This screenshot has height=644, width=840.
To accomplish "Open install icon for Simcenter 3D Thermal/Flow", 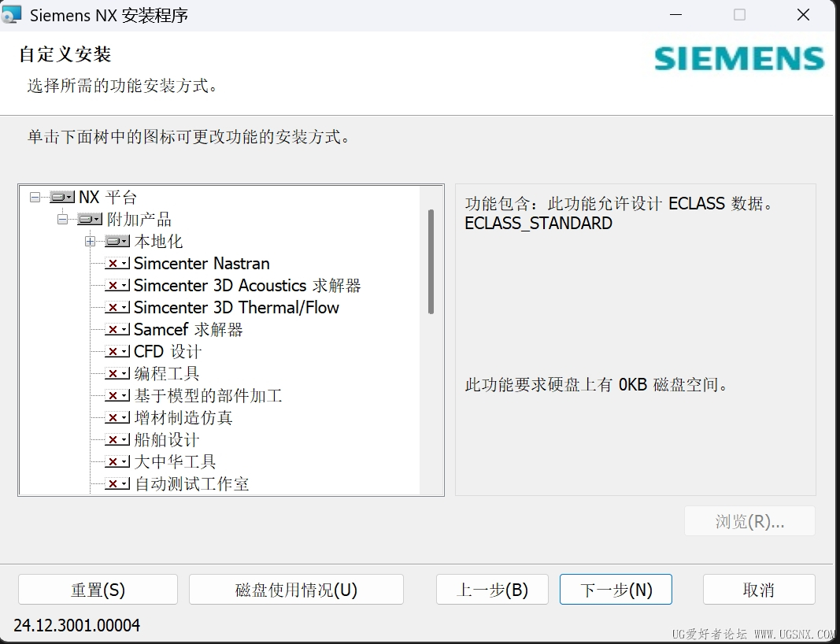I will [117, 308].
